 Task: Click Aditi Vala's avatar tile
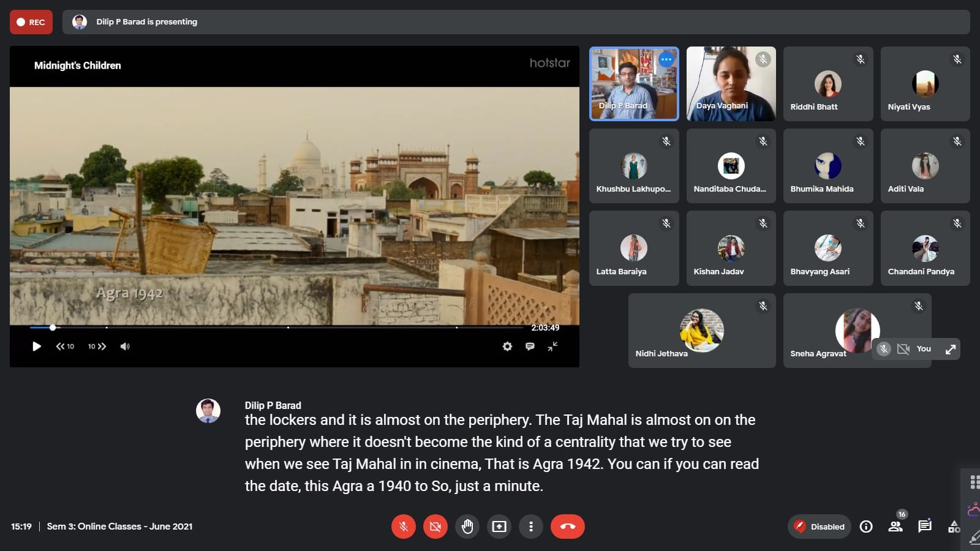925,166
